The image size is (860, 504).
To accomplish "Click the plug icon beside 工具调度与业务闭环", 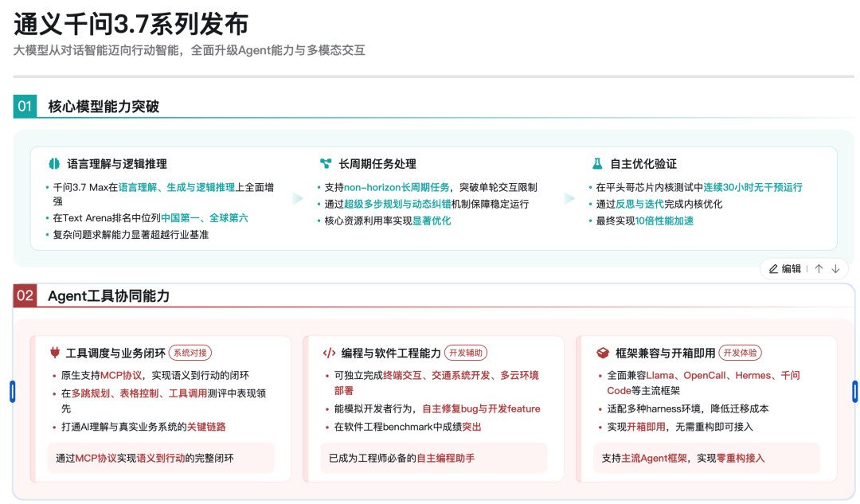I will click(54, 353).
